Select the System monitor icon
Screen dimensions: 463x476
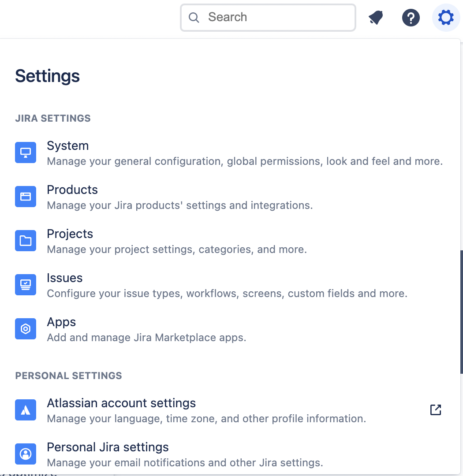pos(26,152)
